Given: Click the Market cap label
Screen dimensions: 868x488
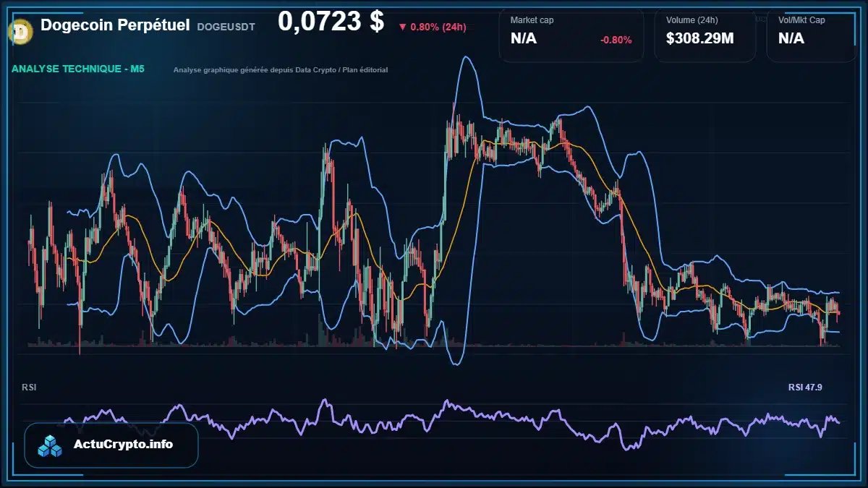Looking at the screenshot, I should click(532, 20).
